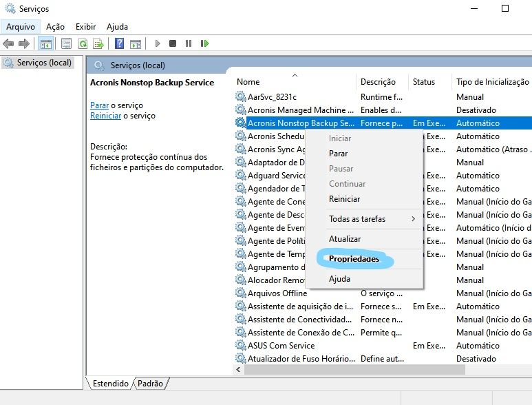Image resolution: width=532 pixels, height=405 pixels.
Task: Select Assistente de aquisição de i... service
Action: (x=383, y=307)
